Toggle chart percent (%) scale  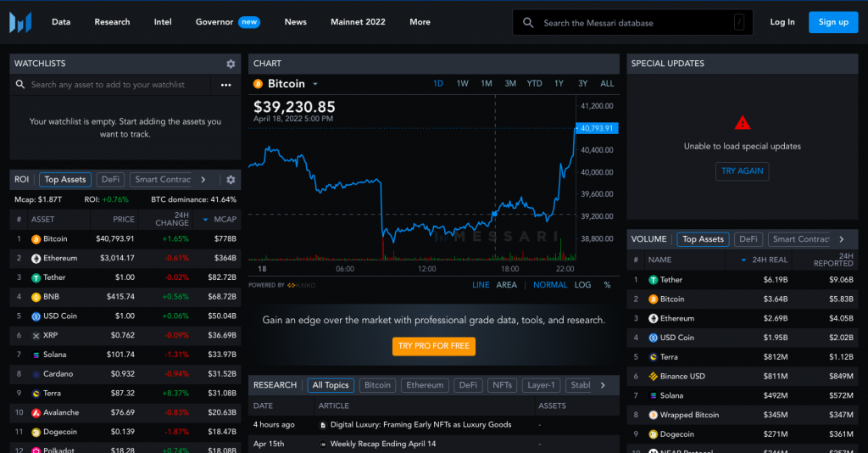coord(607,285)
